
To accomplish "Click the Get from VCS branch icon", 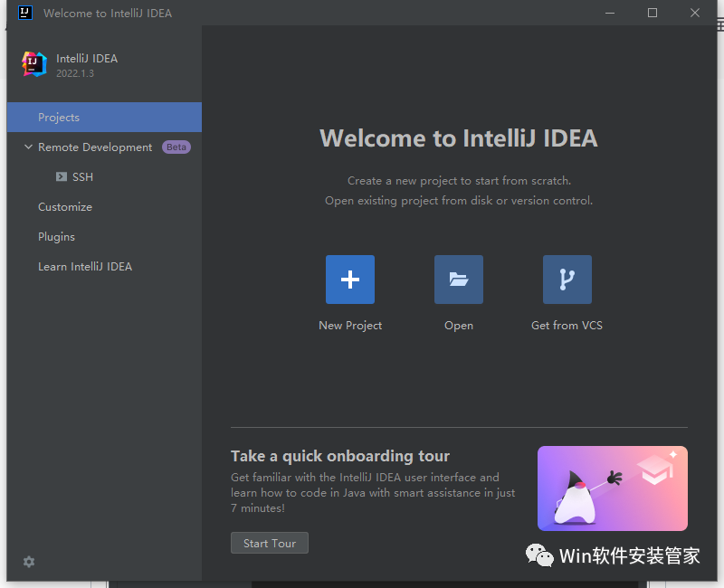I will click(567, 280).
